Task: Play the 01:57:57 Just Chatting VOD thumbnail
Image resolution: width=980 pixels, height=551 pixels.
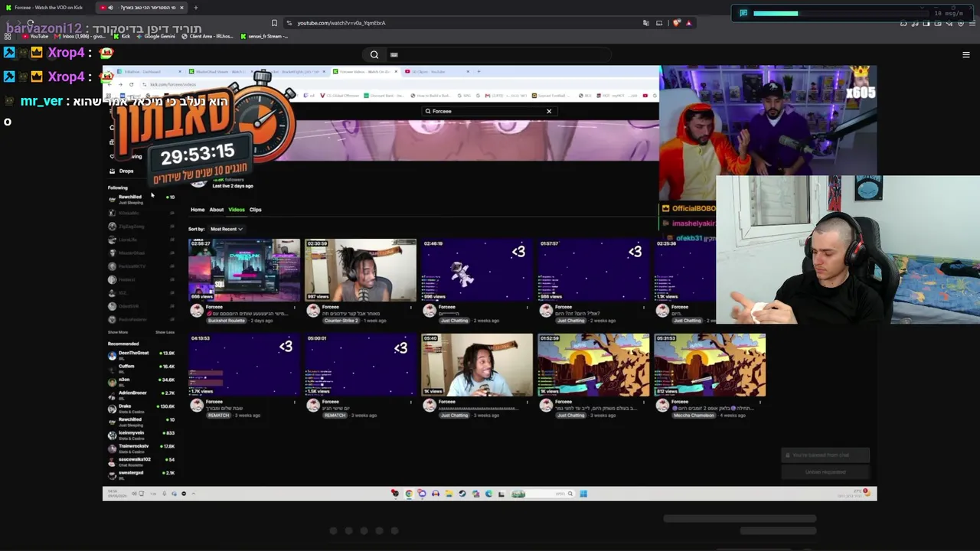Action: (x=593, y=270)
